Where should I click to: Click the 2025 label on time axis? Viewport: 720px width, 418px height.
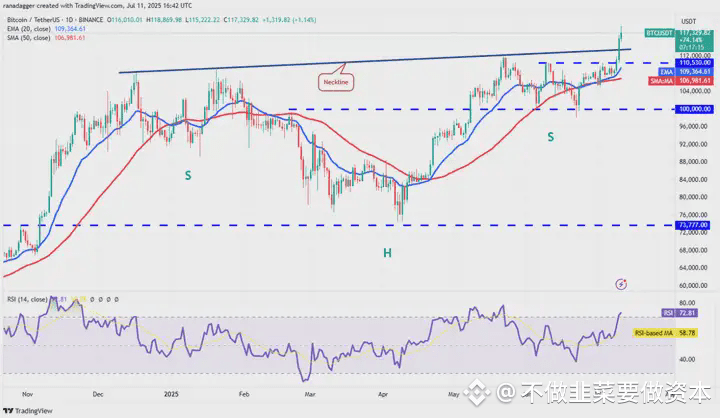171,394
